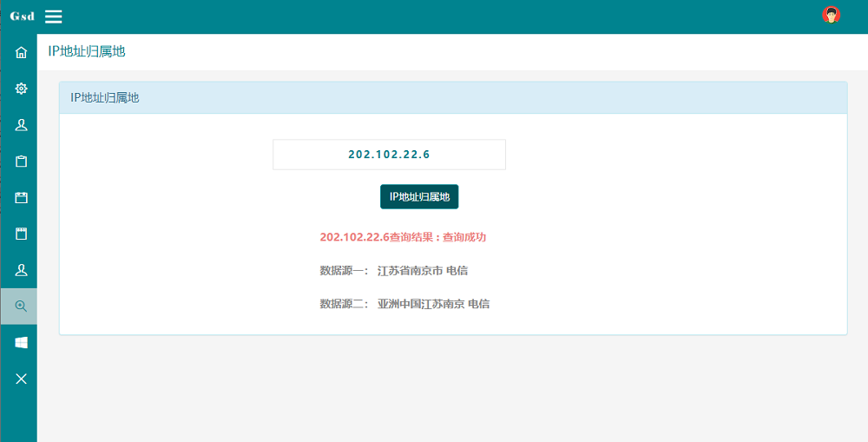Open the user avatar in the header
This screenshot has height=442, width=868.
coord(831,15)
